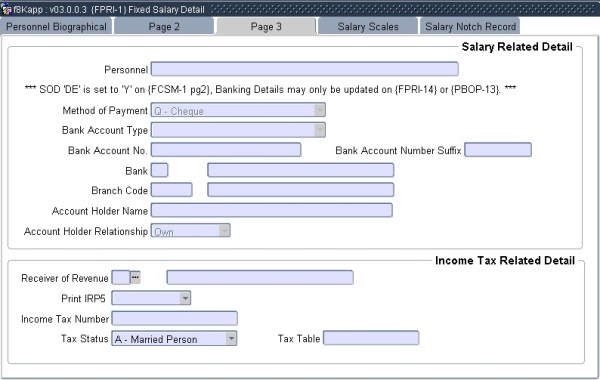Viewport: 600px width, 380px height.
Task: Click the branch name description field
Action: click(x=301, y=190)
